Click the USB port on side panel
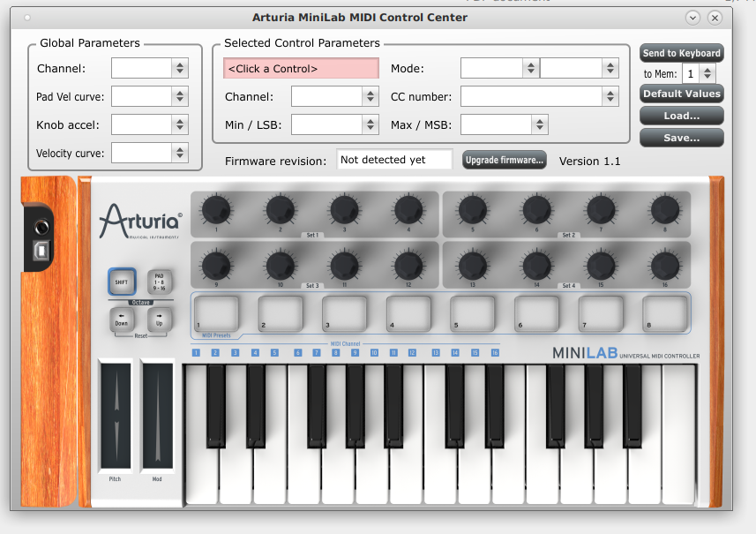Viewport: 756px width, 534px height. (x=41, y=251)
